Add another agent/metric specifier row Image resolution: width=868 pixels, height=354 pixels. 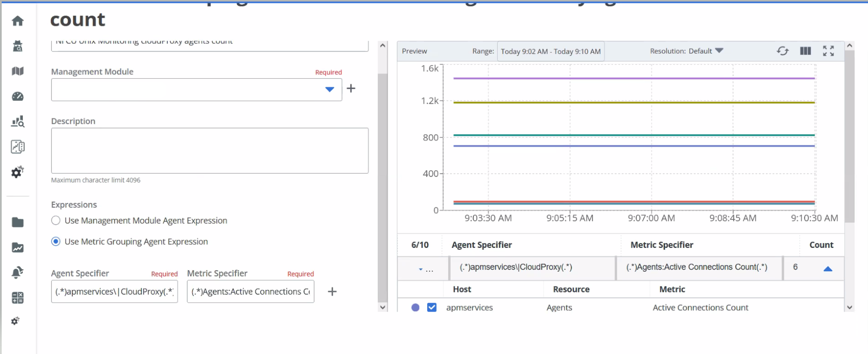click(x=332, y=291)
